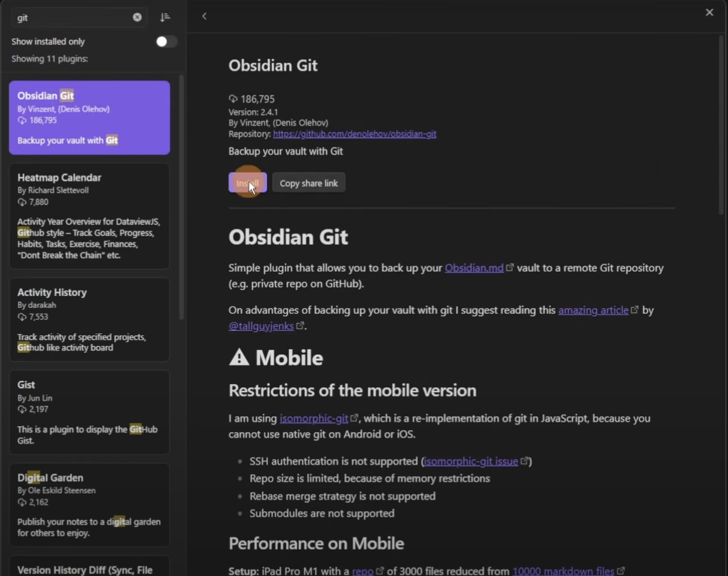The width and height of the screenshot is (728, 576).
Task: Open the Digital Garden plugin entry
Action: pyautogui.click(x=90, y=505)
